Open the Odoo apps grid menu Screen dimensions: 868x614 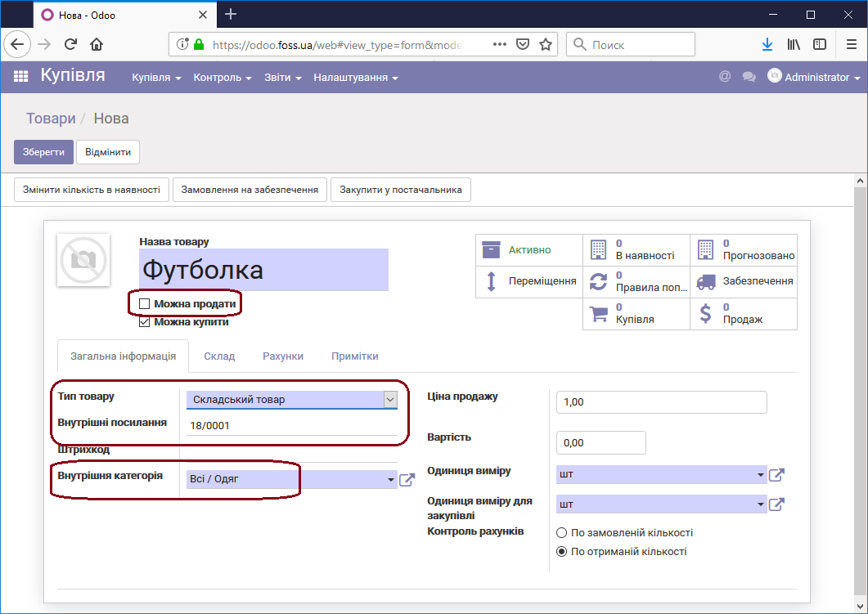point(20,76)
